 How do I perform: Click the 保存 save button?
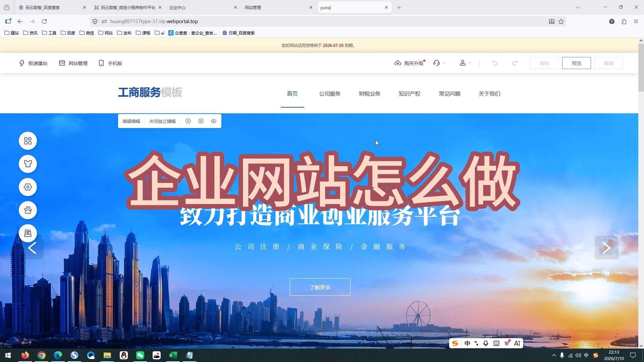544,63
